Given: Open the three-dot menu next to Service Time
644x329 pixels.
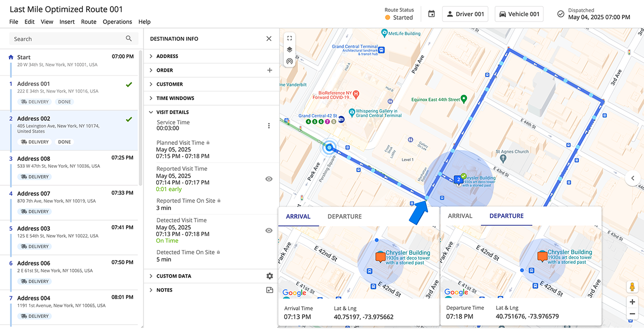Looking at the screenshot, I should (x=269, y=125).
